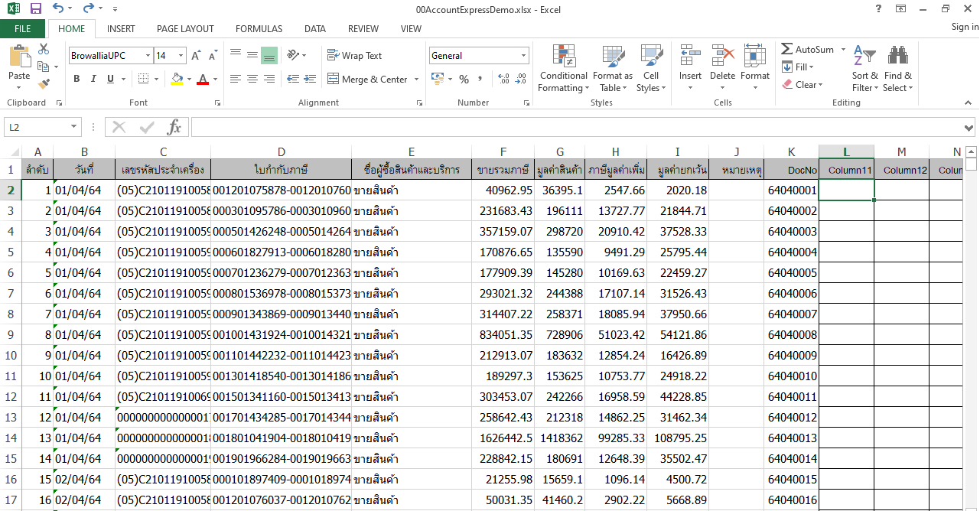This screenshot has height=511, width=980.
Task: Click the Save icon in Quick Access
Action: [x=35, y=8]
